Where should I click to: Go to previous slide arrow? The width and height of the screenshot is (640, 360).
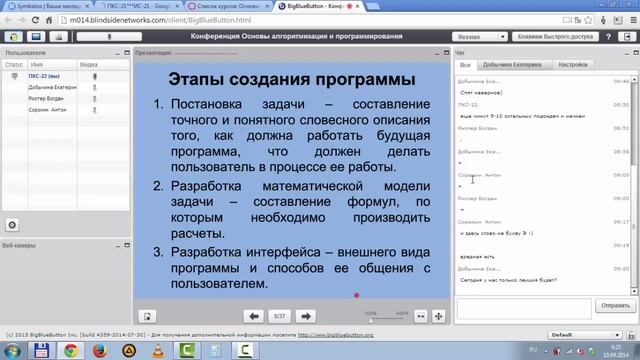[254, 316]
